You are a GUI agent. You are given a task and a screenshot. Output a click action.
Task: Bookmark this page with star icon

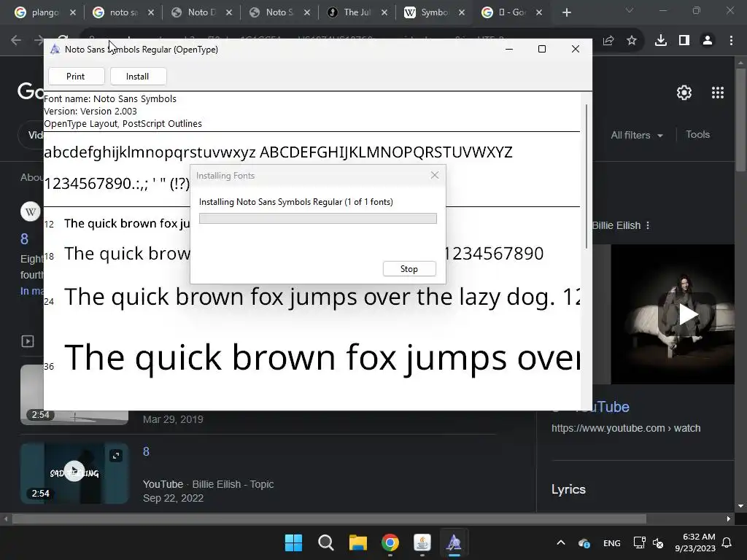pyautogui.click(x=632, y=41)
